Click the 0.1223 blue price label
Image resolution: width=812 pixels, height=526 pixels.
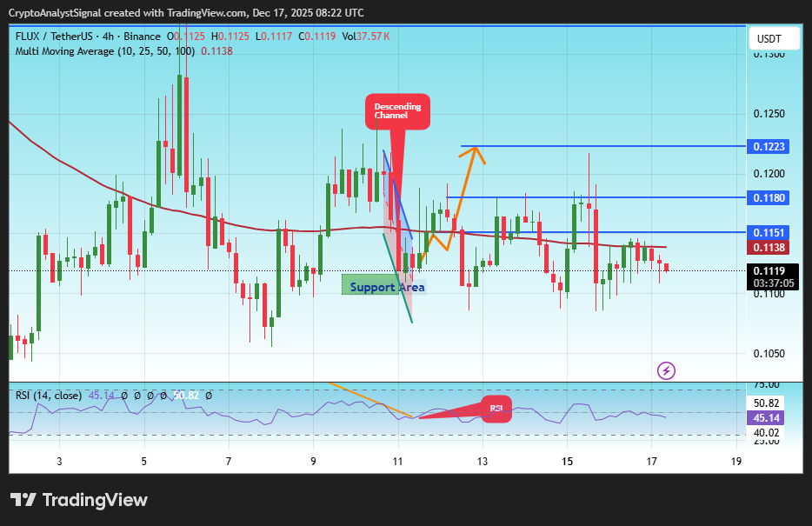pyautogui.click(x=769, y=146)
